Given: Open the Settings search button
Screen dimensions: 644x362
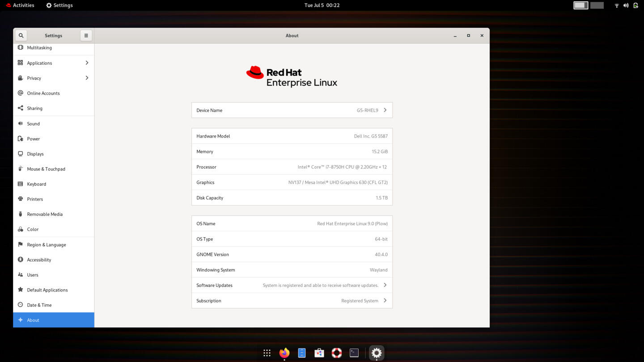Looking at the screenshot, I should [21, 35].
